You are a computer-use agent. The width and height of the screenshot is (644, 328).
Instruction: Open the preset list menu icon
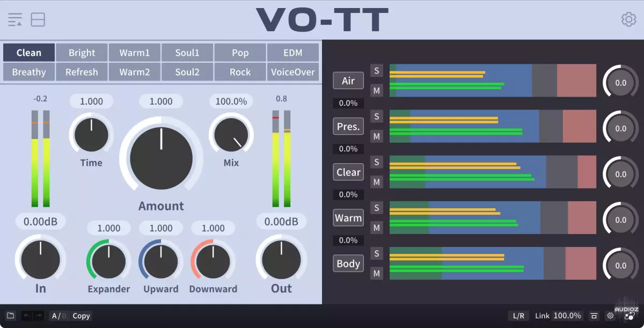point(15,20)
